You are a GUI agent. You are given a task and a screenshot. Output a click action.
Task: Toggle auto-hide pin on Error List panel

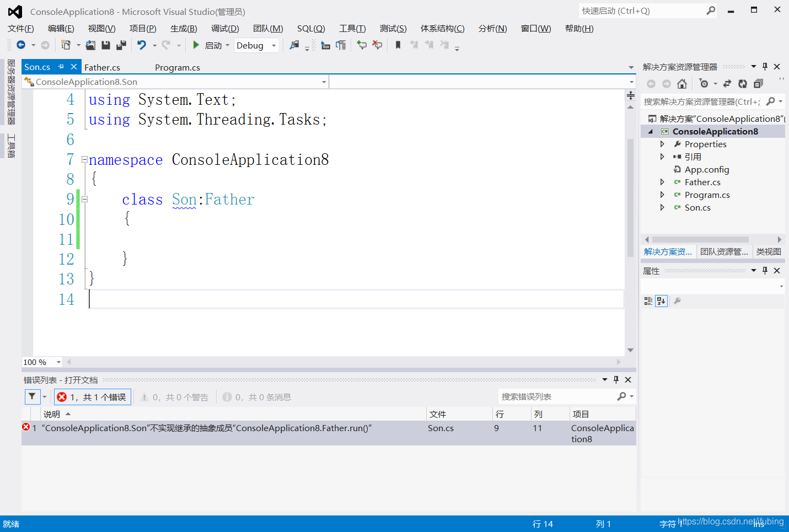coord(616,380)
